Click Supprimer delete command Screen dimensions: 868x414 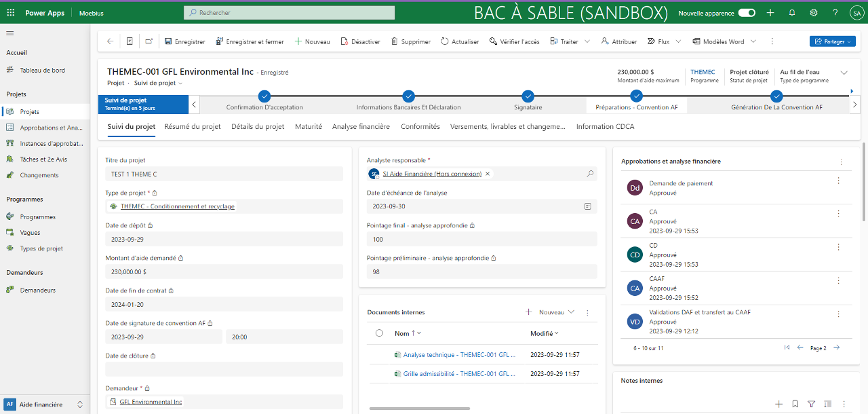pyautogui.click(x=410, y=41)
